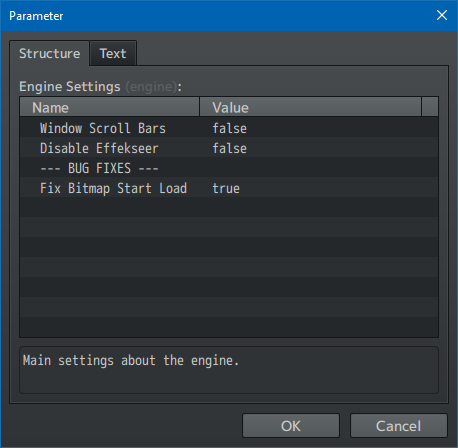Select the Fix Bitmap Start Load row

pyautogui.click(x=229, y=188)
